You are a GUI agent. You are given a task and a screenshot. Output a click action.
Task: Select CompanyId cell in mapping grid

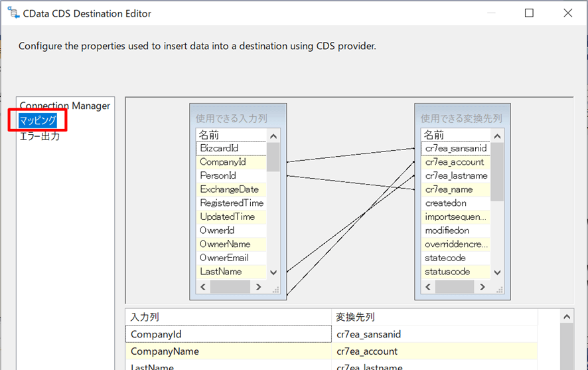[228, 334]
